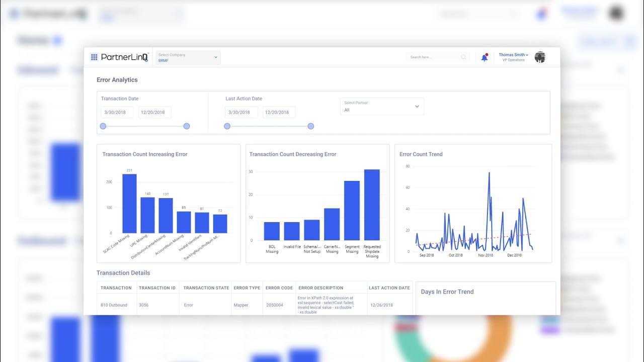Select the Segment Missing bar

click(352, 211)
